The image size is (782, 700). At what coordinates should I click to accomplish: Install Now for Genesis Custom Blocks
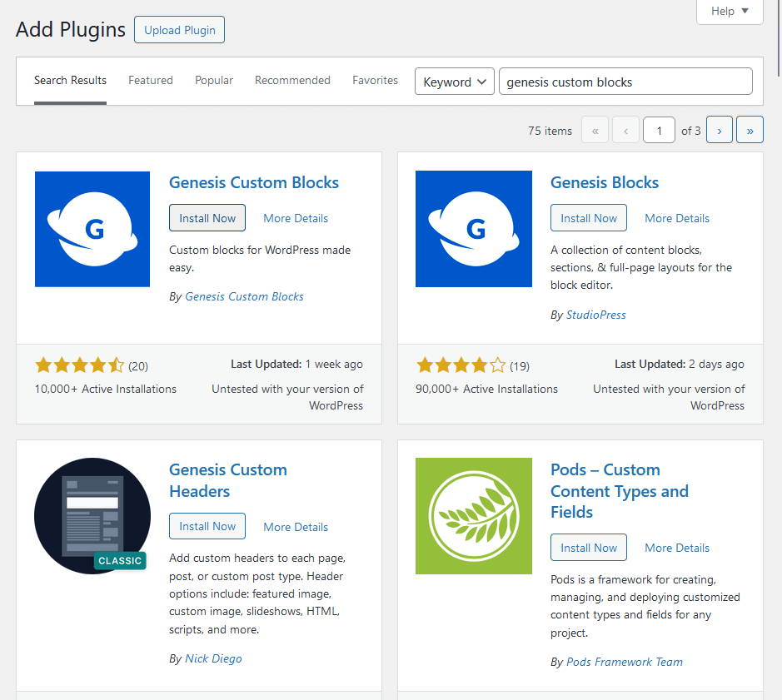pyautogui.click(x=207, y=218)
